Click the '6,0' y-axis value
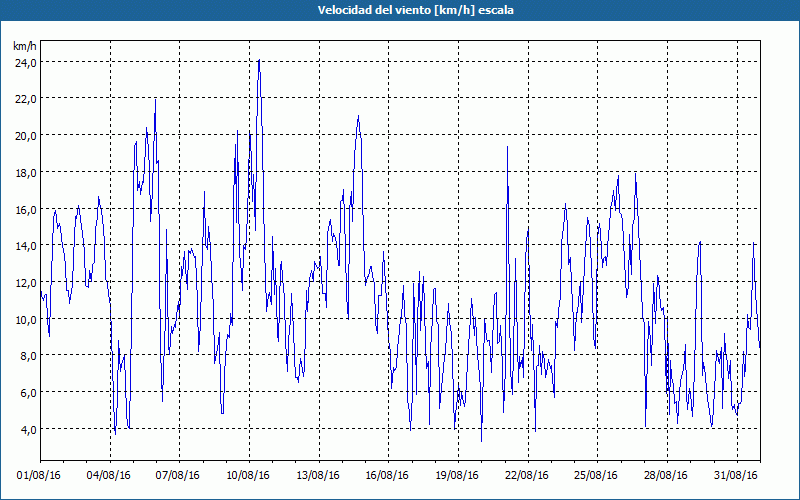 tap(29, 393)
